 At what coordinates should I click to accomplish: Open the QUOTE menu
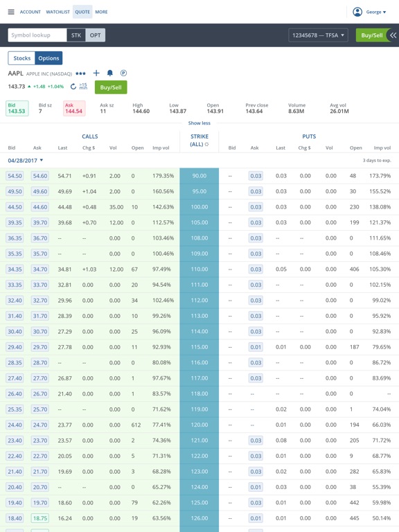82,12
